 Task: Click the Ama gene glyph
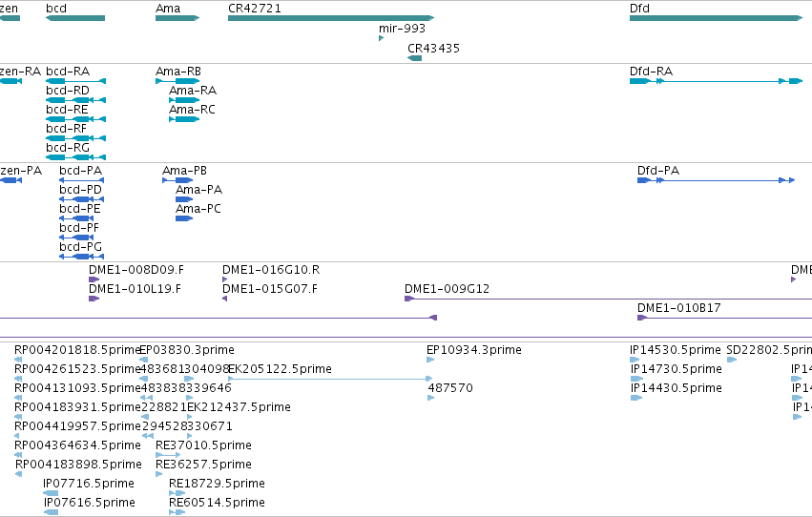[x=177, y=18]
